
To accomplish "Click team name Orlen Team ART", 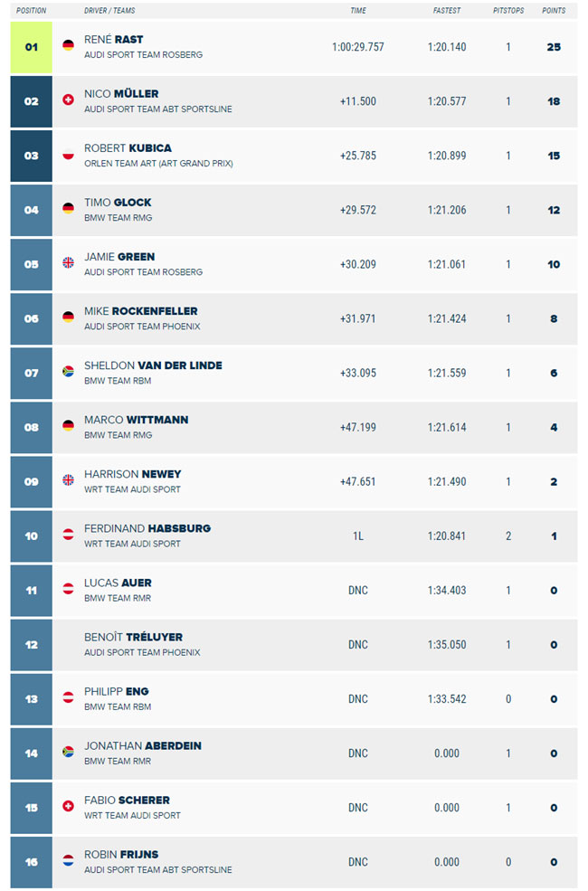I will click(158, 164).
